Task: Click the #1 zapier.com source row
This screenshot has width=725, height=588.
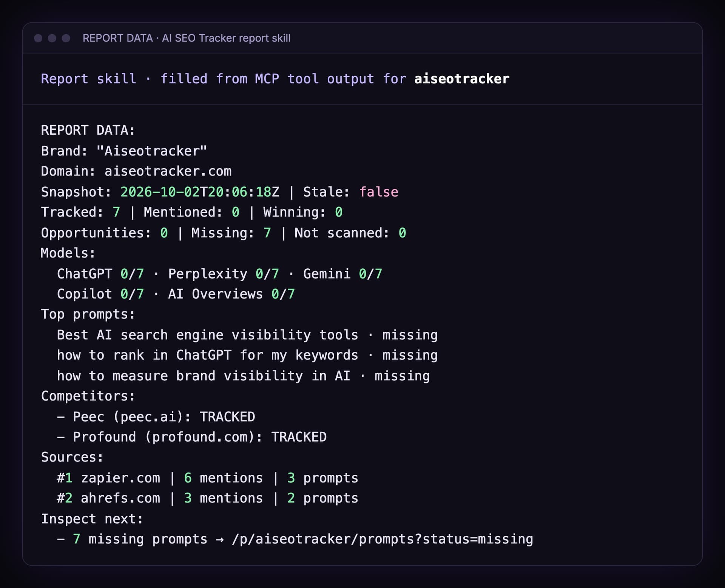Action: (x=208, y=478)
